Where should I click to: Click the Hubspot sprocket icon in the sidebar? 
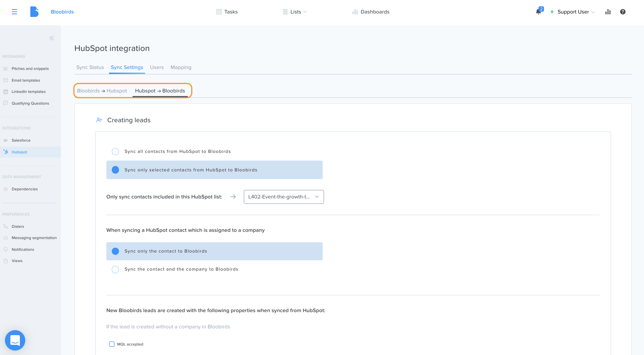[x=5, y=152]
